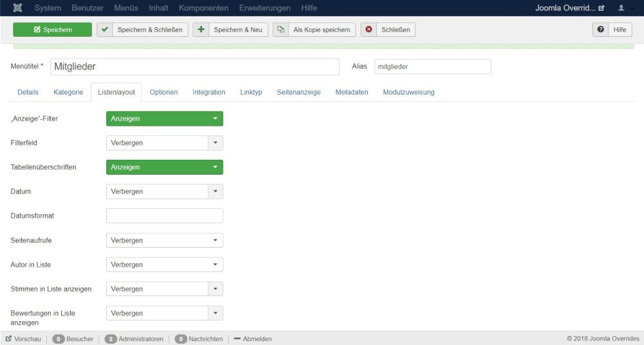Click the Tabellenüberschriften field label
644x345 pixels.
click(x=43, y=167)
